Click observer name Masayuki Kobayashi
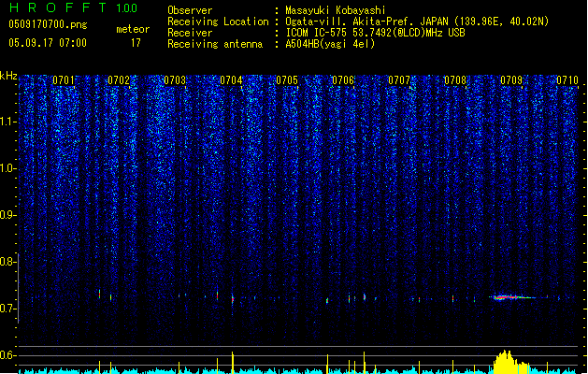The height and width of the screenshot is (374, 588). coord(335,10)
